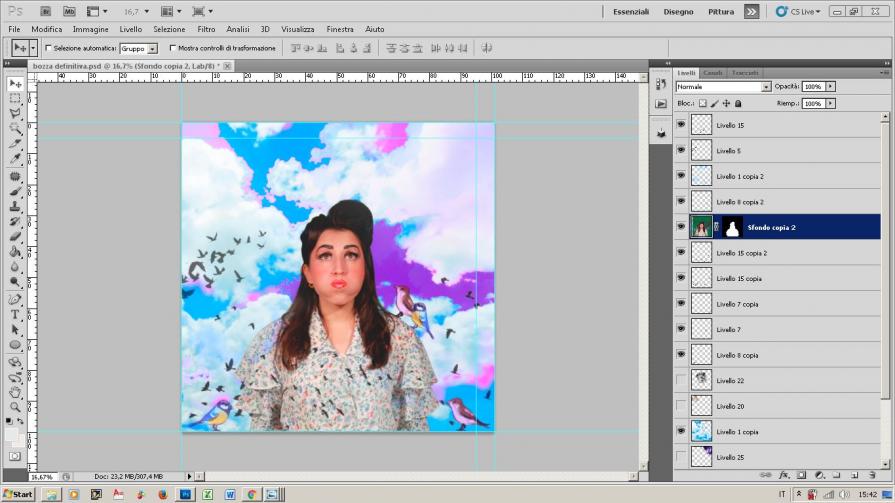
Task: Enable the Selezione automatica checkbox
Action: [x=48, y=48]
